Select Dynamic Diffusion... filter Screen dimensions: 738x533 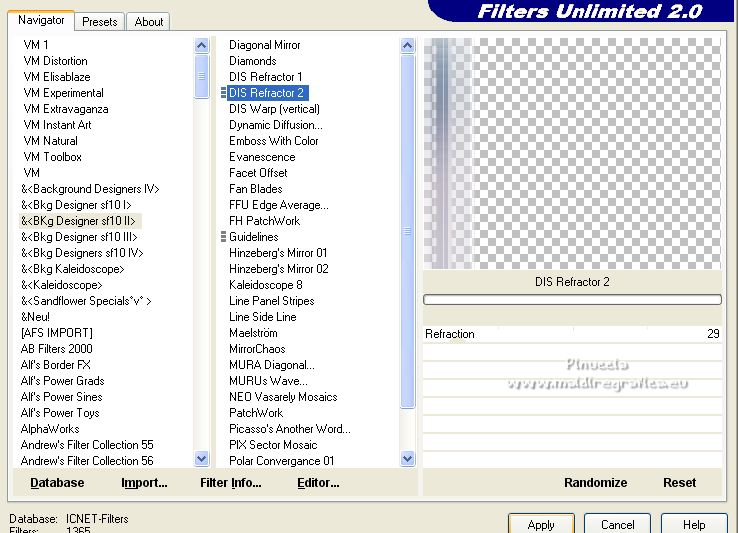[x=276, y=125]
